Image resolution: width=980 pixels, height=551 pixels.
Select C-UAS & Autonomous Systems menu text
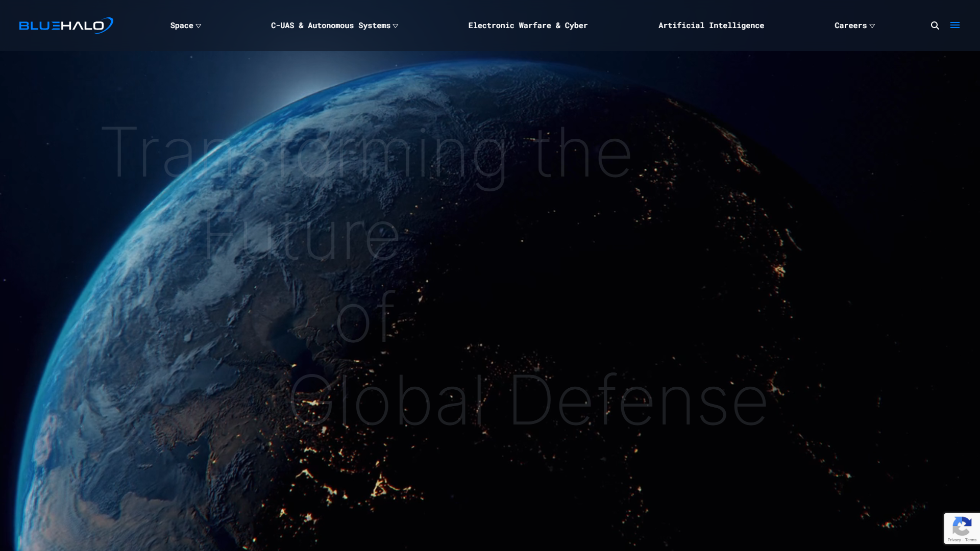click(x=330, y=26)
